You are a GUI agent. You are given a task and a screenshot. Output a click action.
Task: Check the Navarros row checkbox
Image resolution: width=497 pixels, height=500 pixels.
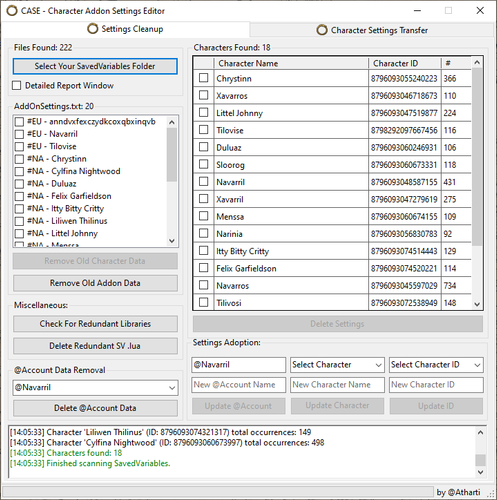point(204,285)
